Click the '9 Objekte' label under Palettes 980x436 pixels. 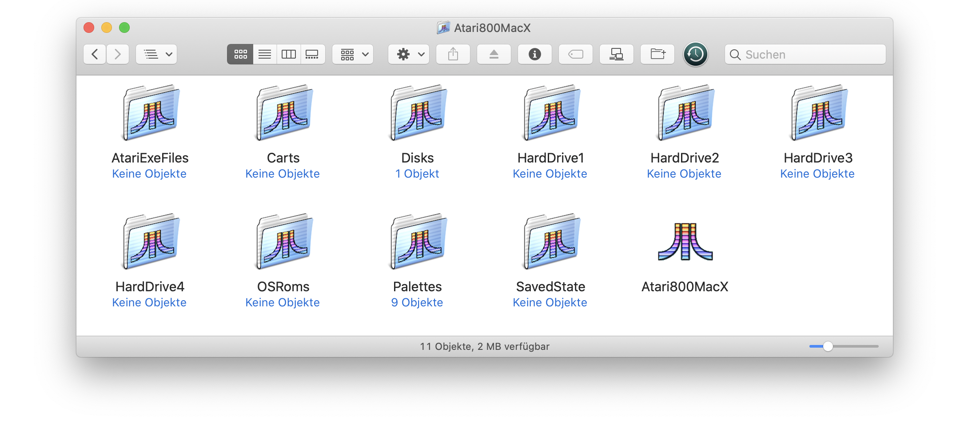(417, 302)
